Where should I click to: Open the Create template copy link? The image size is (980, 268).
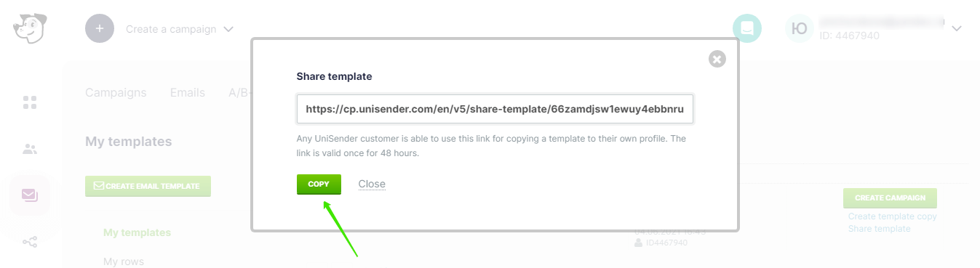click(893, 216)
